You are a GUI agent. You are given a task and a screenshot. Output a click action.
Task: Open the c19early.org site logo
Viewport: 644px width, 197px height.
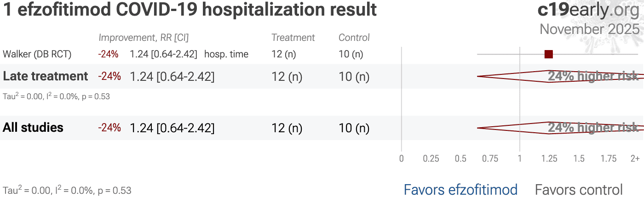click(588, 10)
